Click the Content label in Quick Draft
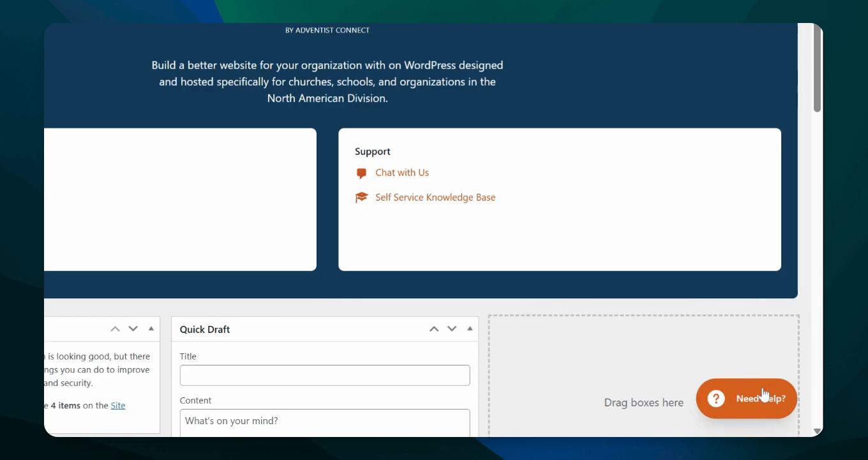868x460 pixels. pyautogui.click(x=195, y=401)
